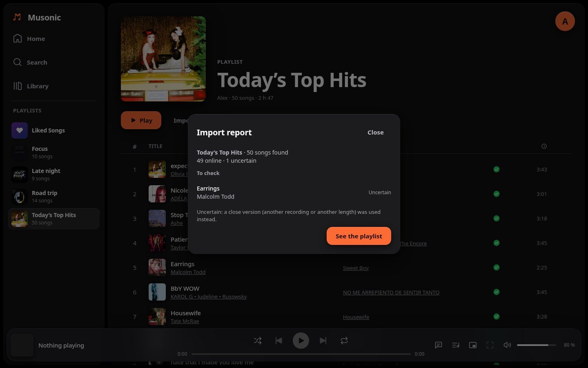
Task: Open the play queue icon
Action: [456, 345]
